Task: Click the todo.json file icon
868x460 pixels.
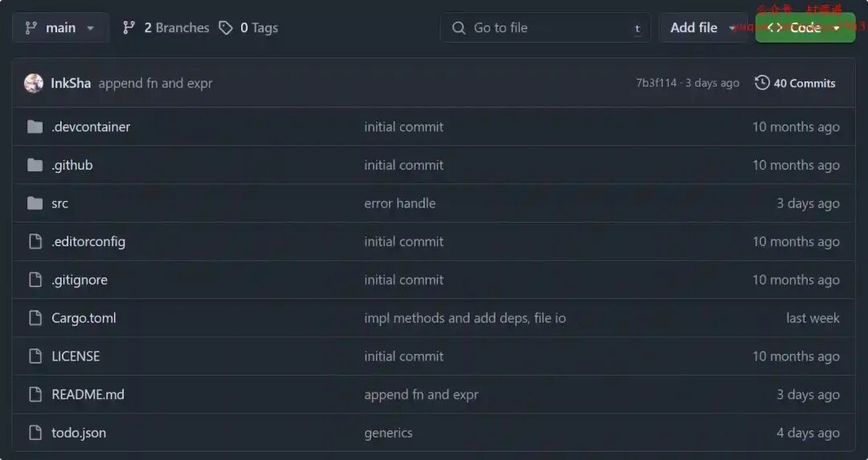Action: click(x=35, y=433)
